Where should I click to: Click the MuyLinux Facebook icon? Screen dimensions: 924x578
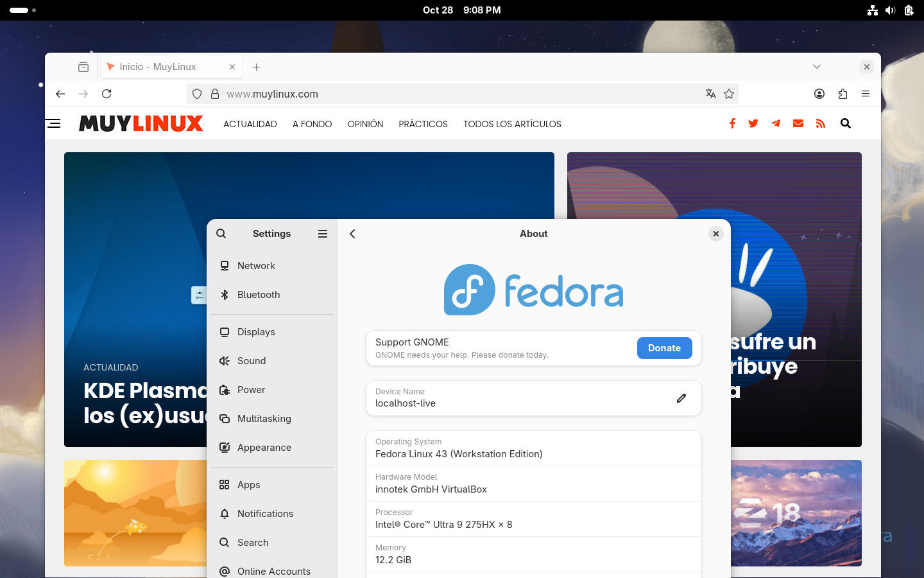pos(732,123)
